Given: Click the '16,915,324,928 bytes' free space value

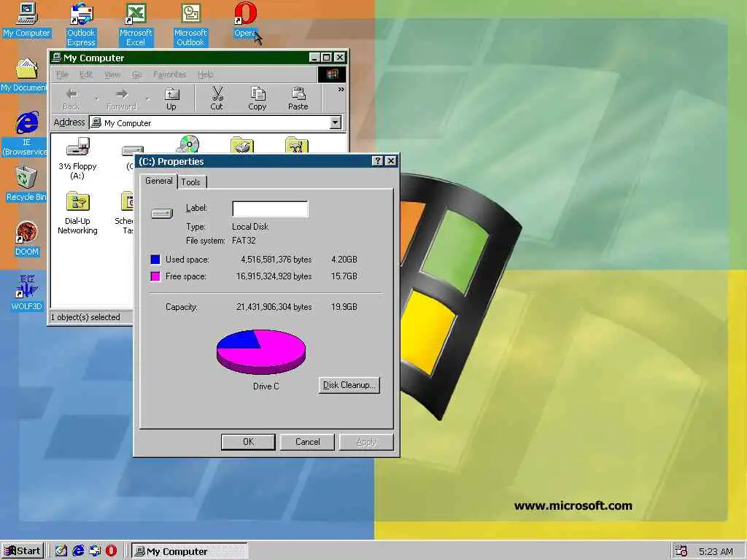Looking at the screenshot, I should tap(274, 276).
